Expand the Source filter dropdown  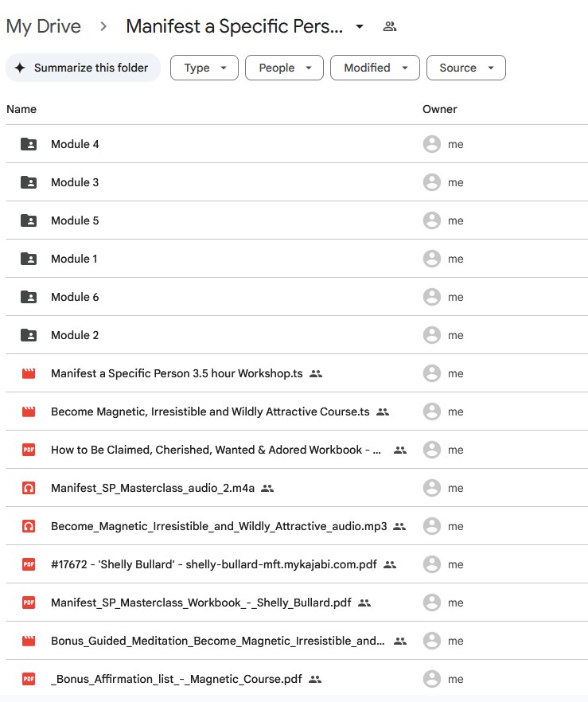pyautogui.click(x=465, y=68)
